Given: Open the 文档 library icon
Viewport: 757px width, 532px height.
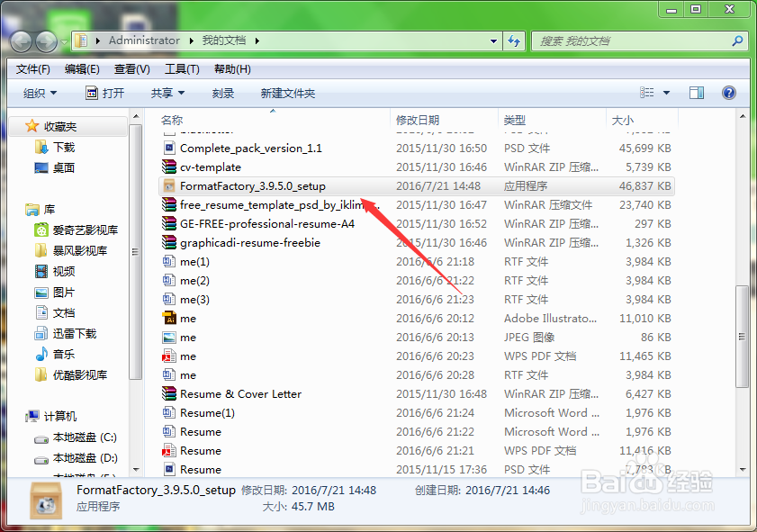Looking at the screenshot, I should [x=41, y=313].
